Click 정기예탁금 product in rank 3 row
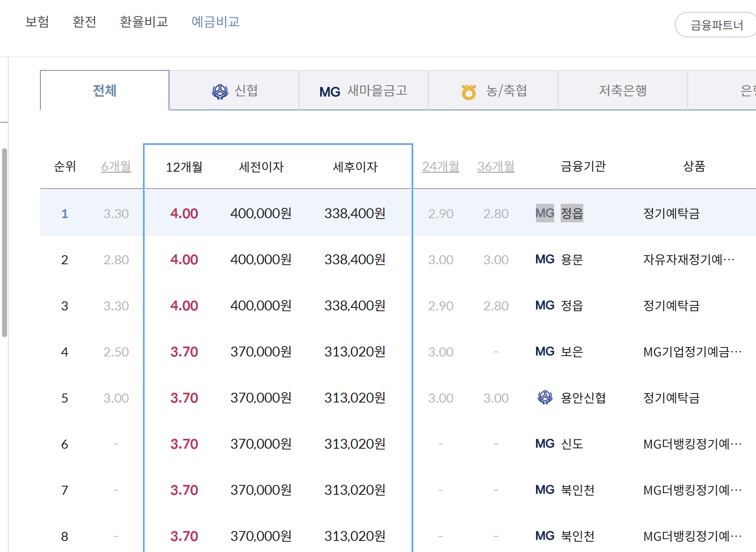This screenshot has width=756, height=552. click(x=672, y=305)
